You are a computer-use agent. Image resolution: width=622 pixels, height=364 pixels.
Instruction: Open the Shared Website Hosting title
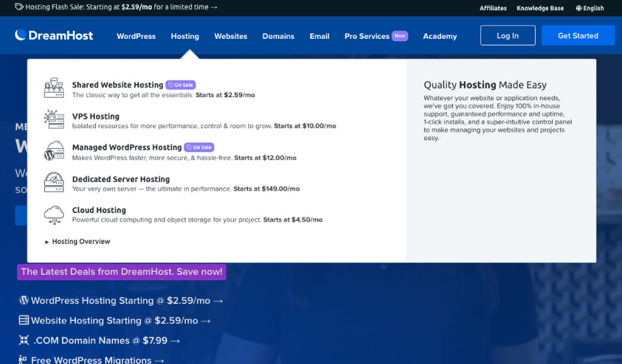tap(117, 85)
